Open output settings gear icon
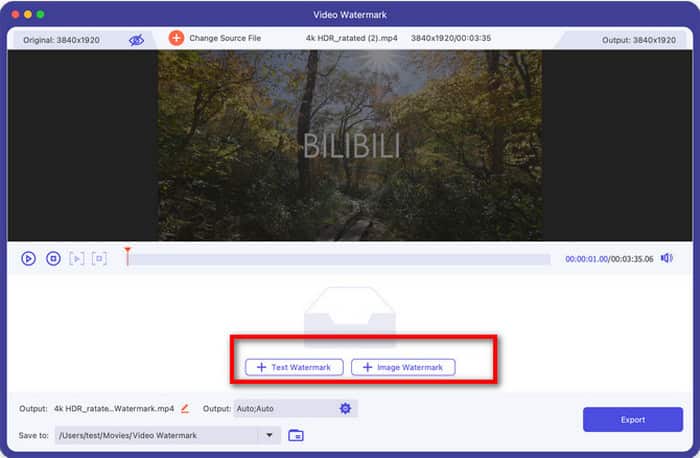This screenshot has width=700, height=458. (345, 408)
